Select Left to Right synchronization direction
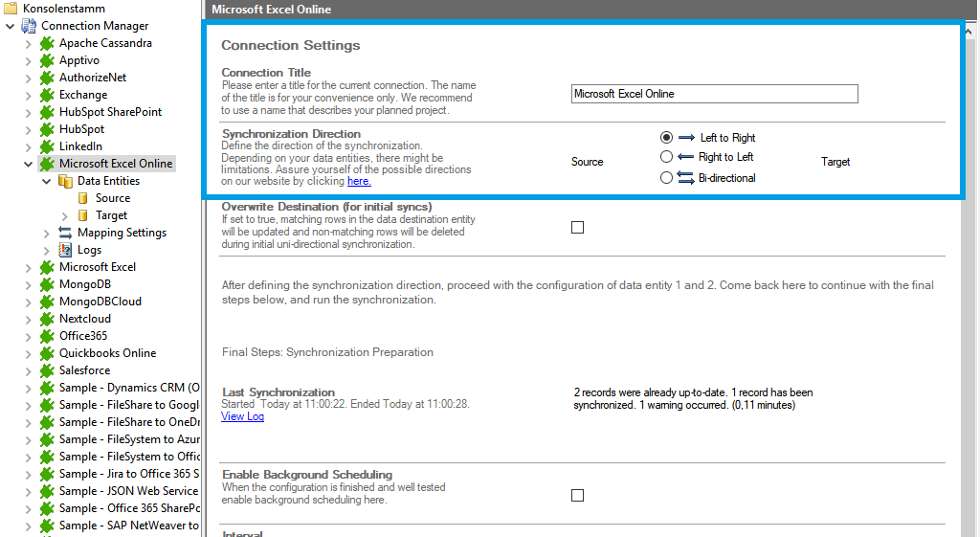980x537 pixels. pyautogui.click(x=667, y=138)
